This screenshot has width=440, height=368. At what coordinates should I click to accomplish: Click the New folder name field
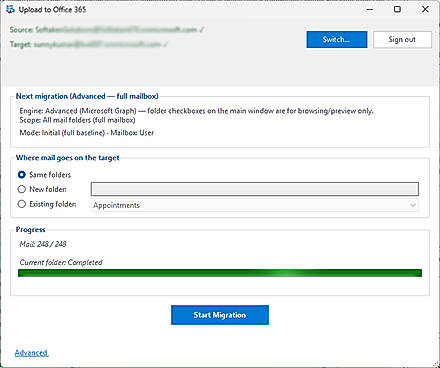tap(255, 189)
